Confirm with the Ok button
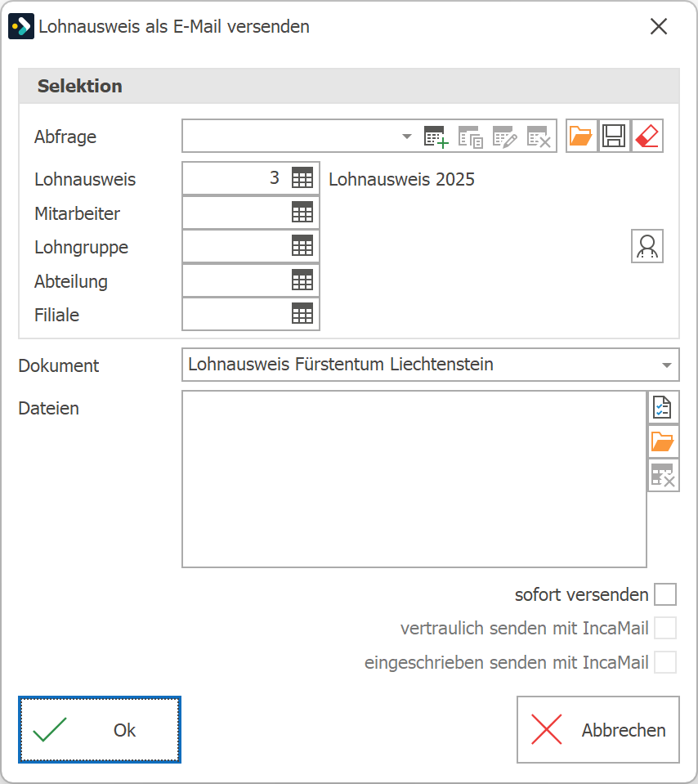The width and height of the screenshot is (698, 784). coord(100,729)
